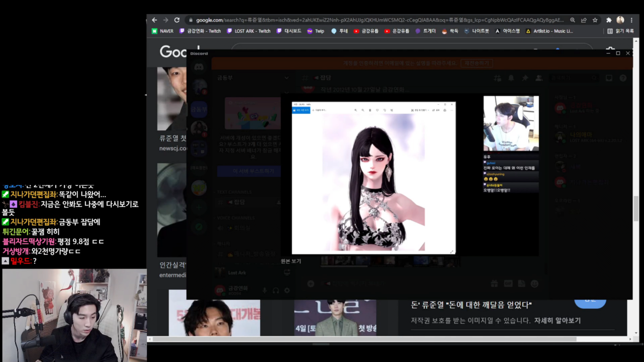The width and height of the screenshot is (644, 362).
Task: Open Chrome three-dot menu
Action: click(x=631, y=20)
